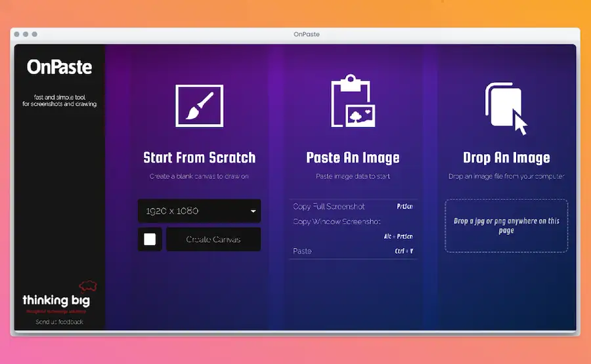Close the OnPaste window
The width and height of the screenshot is (591, 364).
[16, 34]
